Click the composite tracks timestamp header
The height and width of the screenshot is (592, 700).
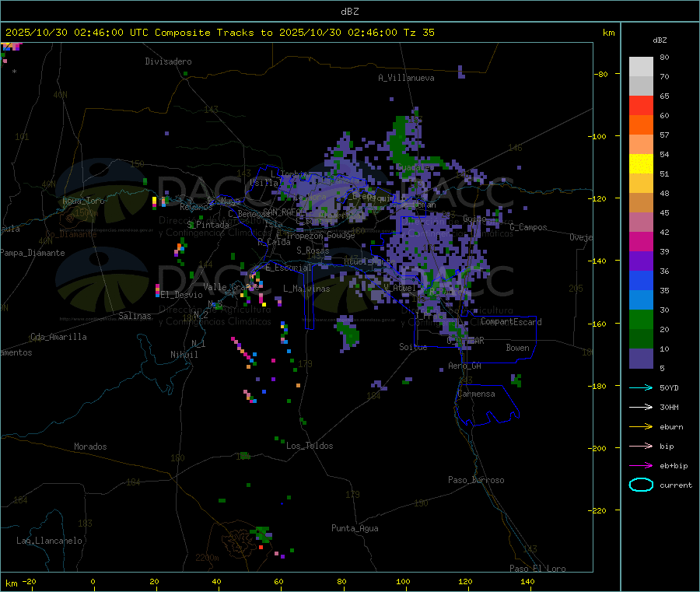219,33
